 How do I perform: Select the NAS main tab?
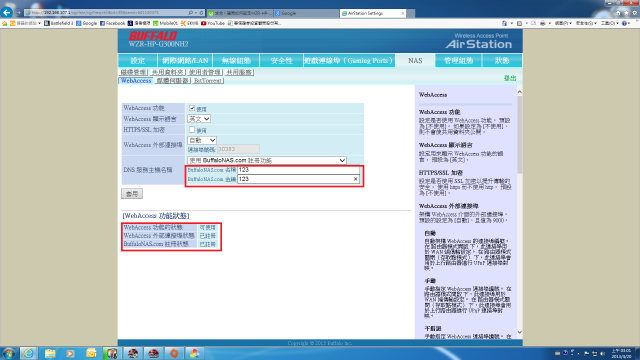click(x=415, y=60)
